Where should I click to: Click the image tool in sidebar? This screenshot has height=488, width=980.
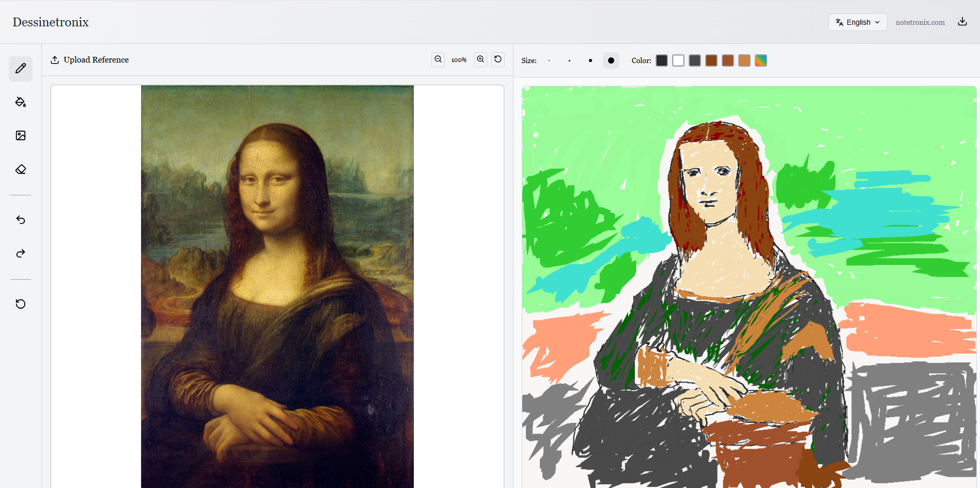point(21,135)
